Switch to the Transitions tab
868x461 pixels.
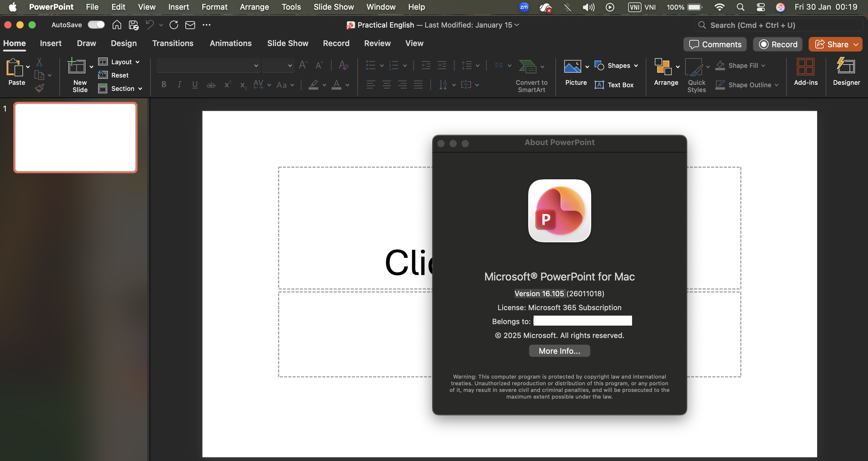coord(173,43)
